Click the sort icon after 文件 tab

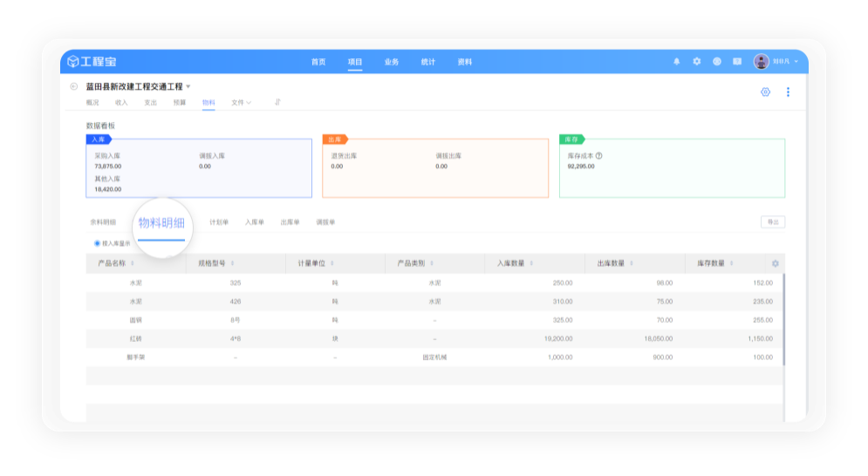click(277, 102)
